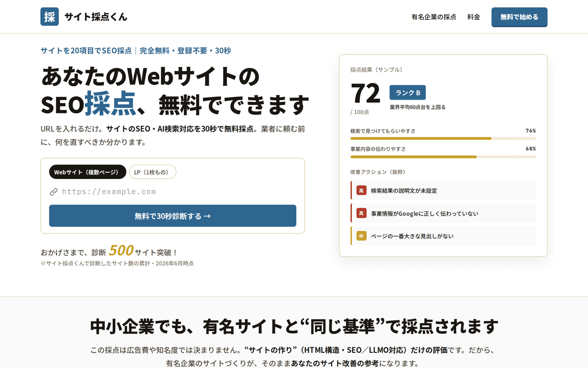Open the 料金 nav link

click(474, 17)
